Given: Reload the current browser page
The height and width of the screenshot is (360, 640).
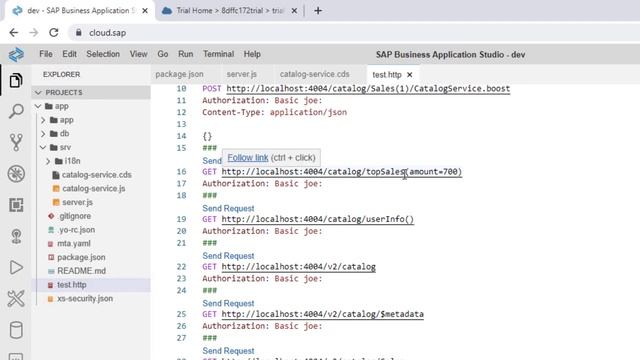Looking at the screenshot, I should pos(53,33).
